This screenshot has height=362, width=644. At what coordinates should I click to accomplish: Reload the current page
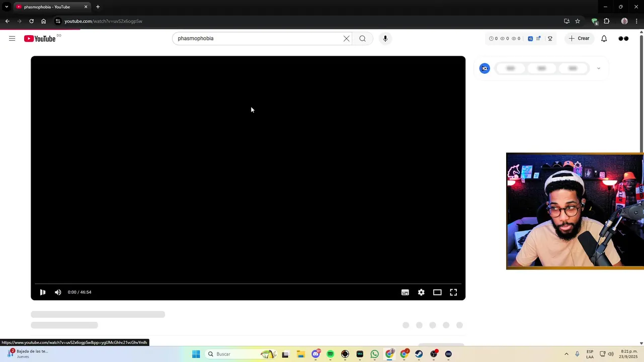tap(31, 21)
